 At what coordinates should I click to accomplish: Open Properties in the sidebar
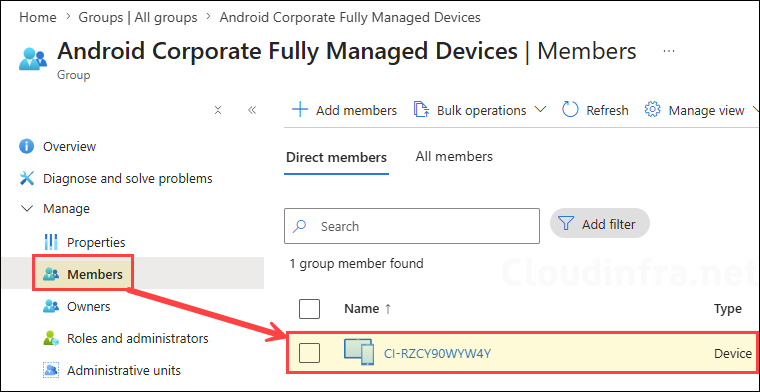point(96,242)
